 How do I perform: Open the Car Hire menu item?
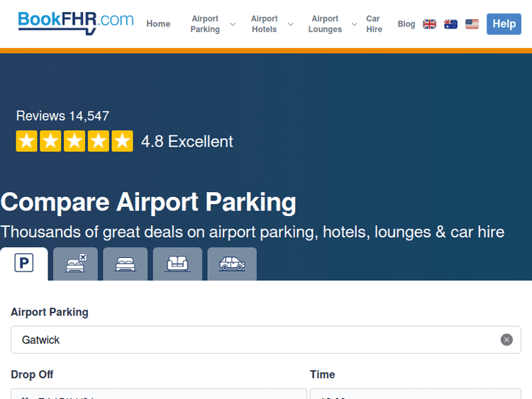374,24
